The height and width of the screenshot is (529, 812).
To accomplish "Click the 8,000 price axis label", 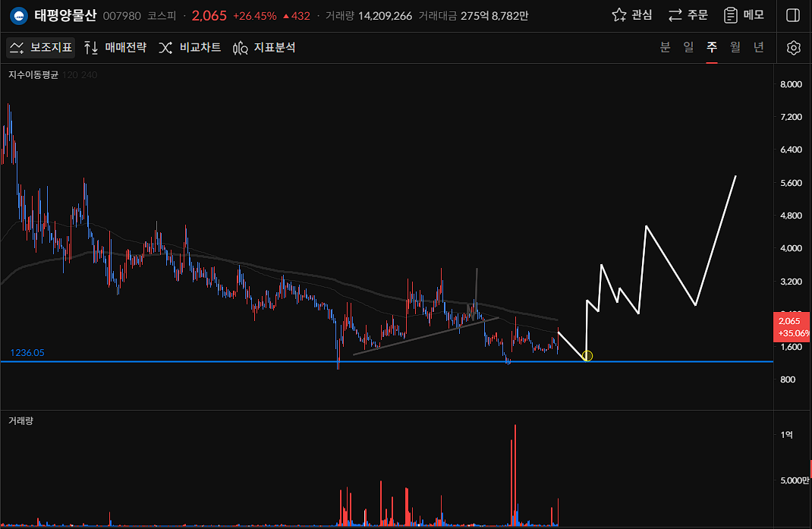I will pyautogui.click(x=791, y=84).
